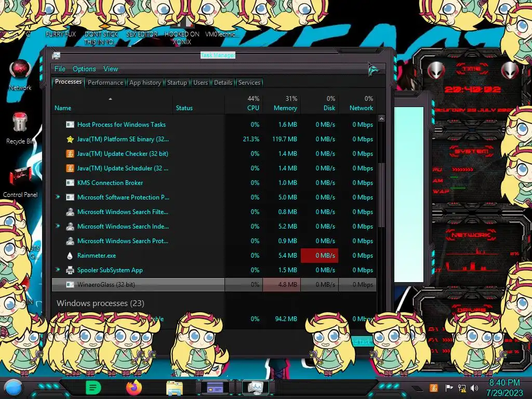The image size is (532, 399).
Task: Launch Firefox from the taskbar
Action: click(134, 388)
